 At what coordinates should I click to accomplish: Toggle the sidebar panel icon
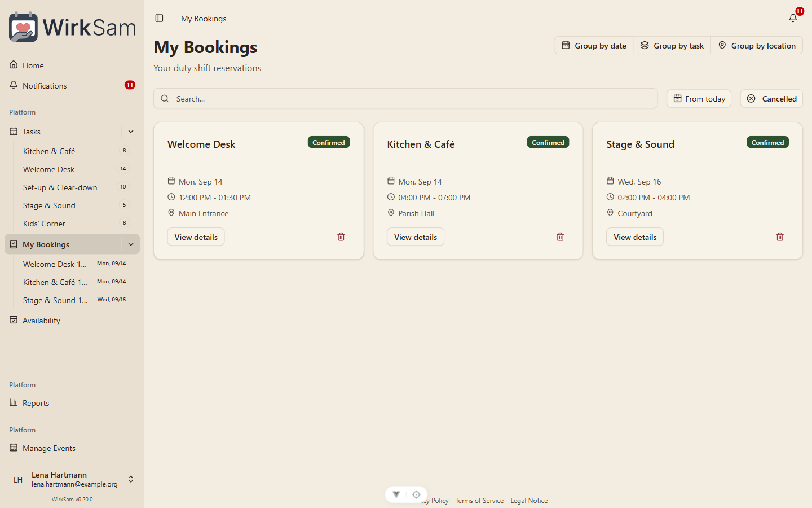tap(160, 18)
